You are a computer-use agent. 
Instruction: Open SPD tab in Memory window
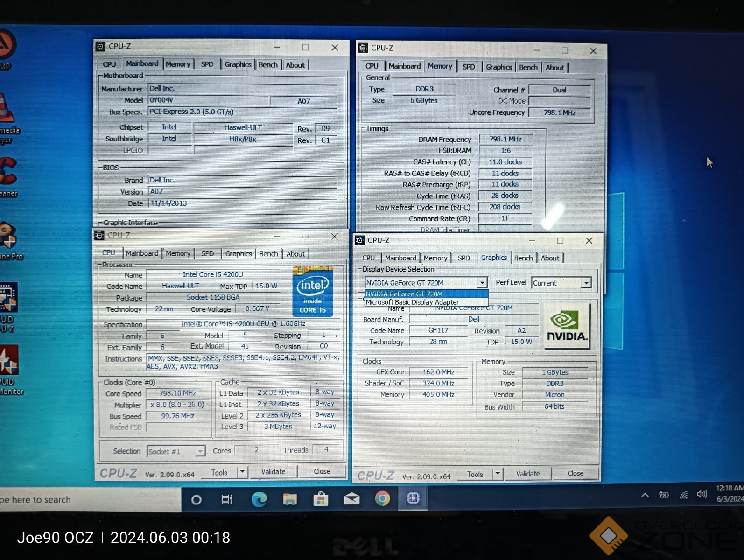(x=469, y=67)
